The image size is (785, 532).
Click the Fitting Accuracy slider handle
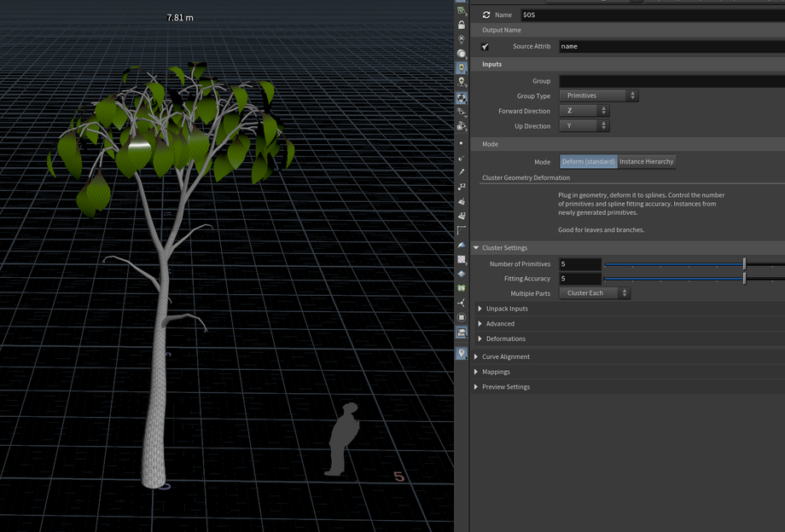(x=744, y=279)
